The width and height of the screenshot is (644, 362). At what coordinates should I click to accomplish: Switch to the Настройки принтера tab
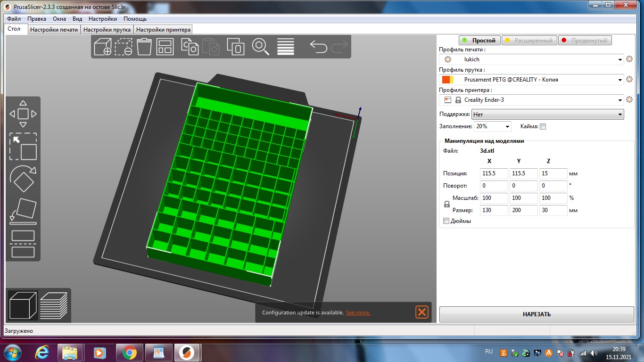163,30
